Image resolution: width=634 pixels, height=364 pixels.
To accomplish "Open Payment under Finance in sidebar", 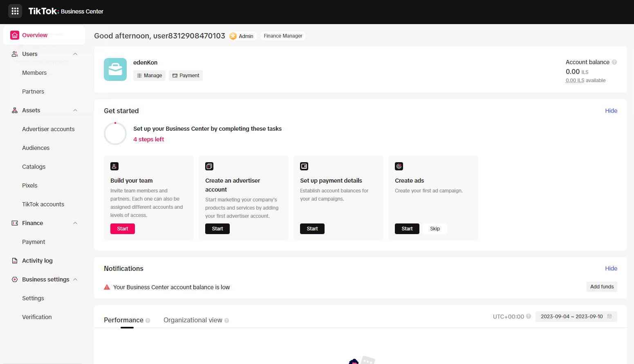I will pyautogui.click(x=34, y=242).
